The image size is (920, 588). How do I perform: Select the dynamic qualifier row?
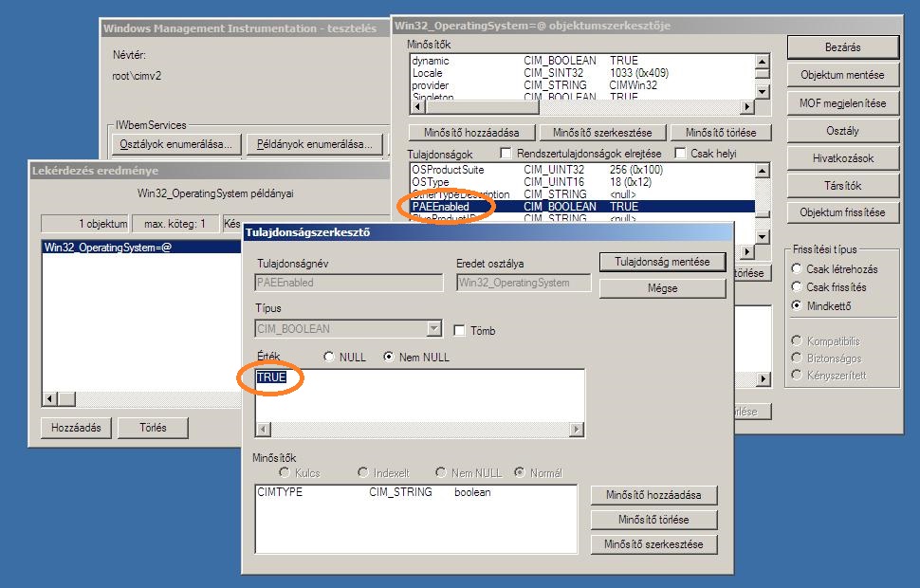[x=582, y=61]
